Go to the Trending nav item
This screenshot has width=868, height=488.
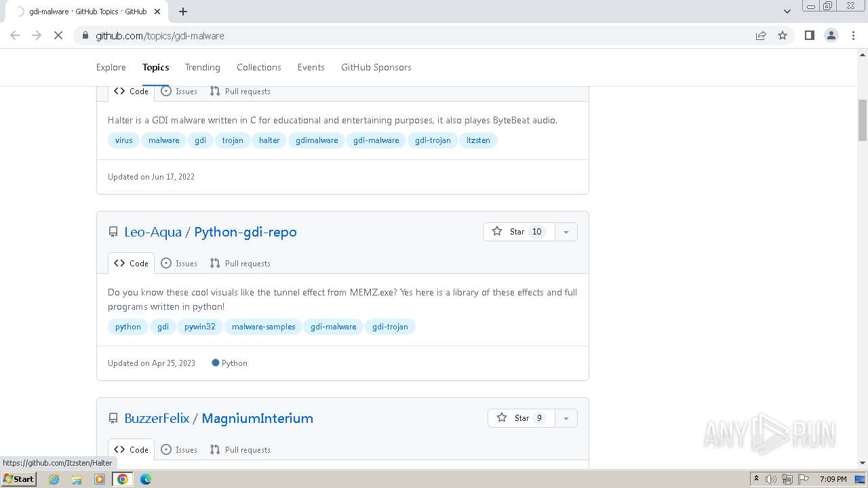pos(203,67)
